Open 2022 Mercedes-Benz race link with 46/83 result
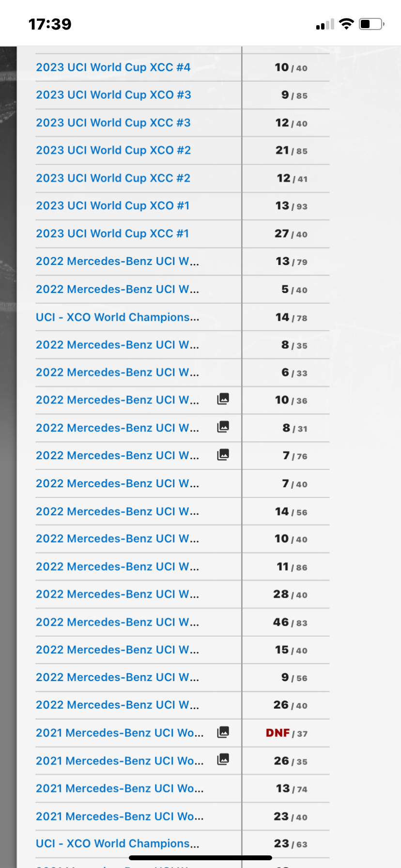Image resolution: width=401 pixels, height=868 pixels. [x=117, y=622]
